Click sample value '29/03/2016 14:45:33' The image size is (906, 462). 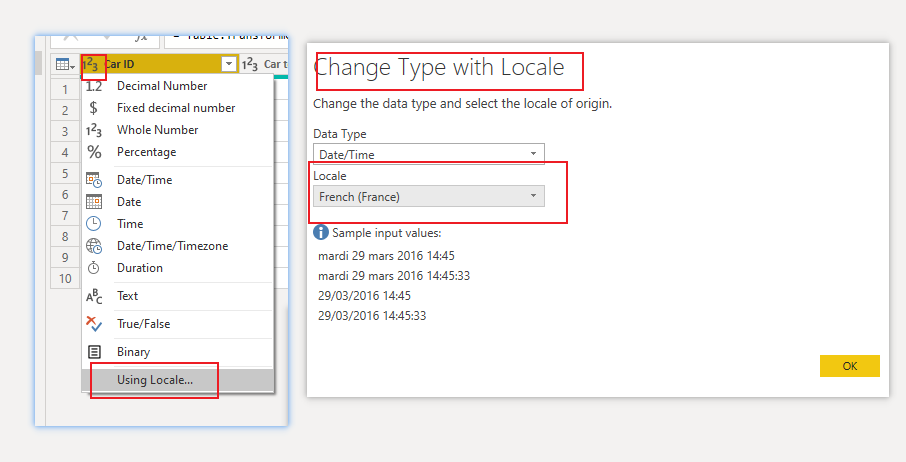(x=372, y=315)
